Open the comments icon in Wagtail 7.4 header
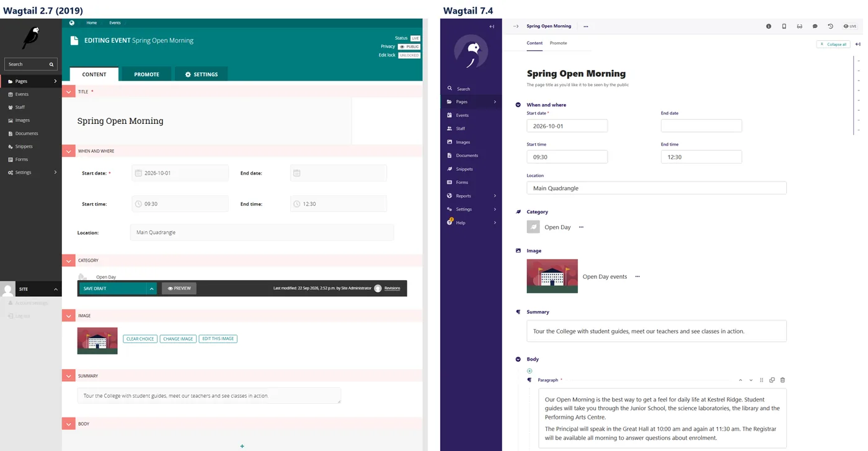Screen dimensions: 868x451 click(x=815, y=27)
